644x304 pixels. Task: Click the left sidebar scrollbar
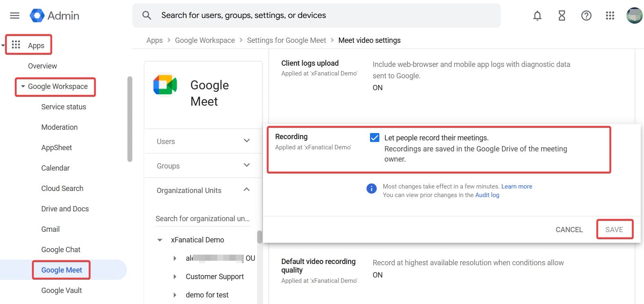pyautogui.click(x=130, y=119)
